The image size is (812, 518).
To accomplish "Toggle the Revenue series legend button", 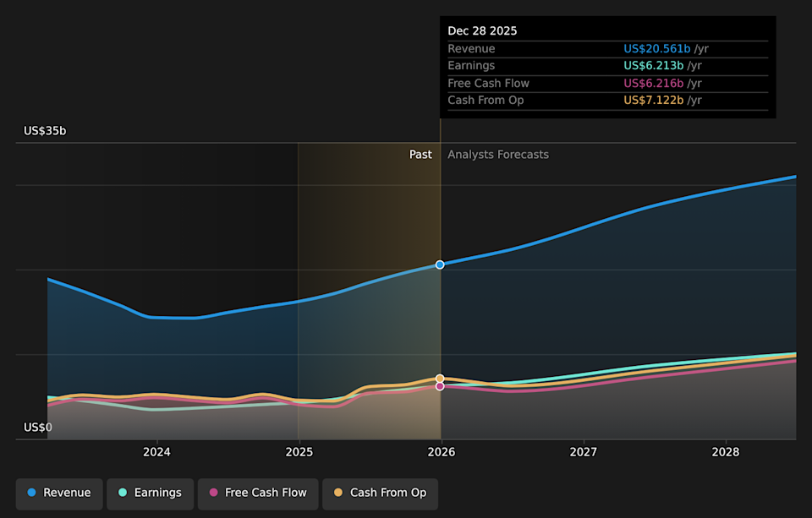I will tap(59, 493).
